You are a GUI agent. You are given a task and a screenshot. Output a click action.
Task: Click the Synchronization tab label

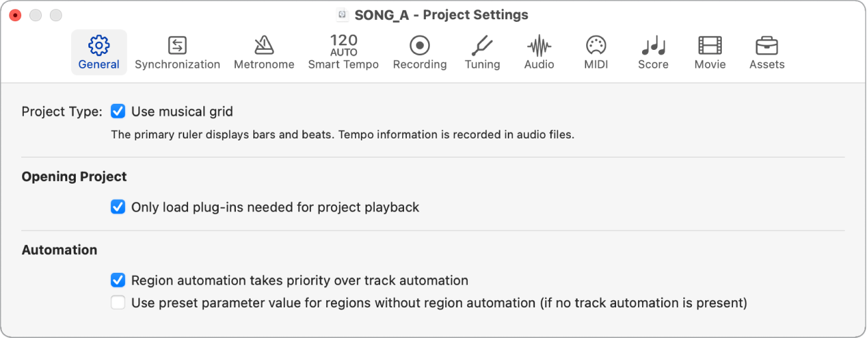coord(177,65)
